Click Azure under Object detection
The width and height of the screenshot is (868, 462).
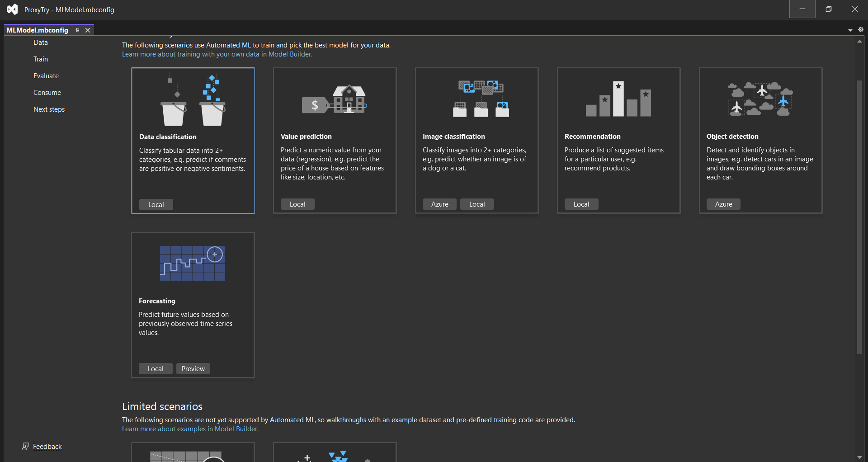(723, 204)
